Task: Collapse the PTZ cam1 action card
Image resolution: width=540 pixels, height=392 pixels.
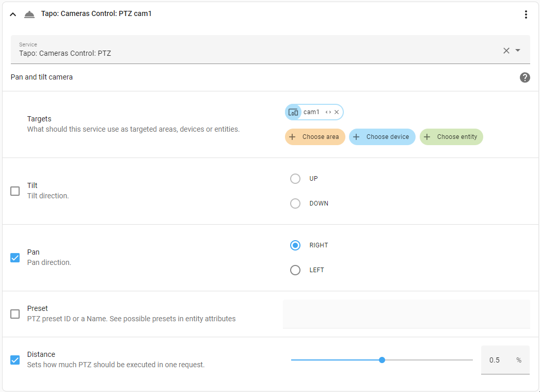Action: point(13,14)
